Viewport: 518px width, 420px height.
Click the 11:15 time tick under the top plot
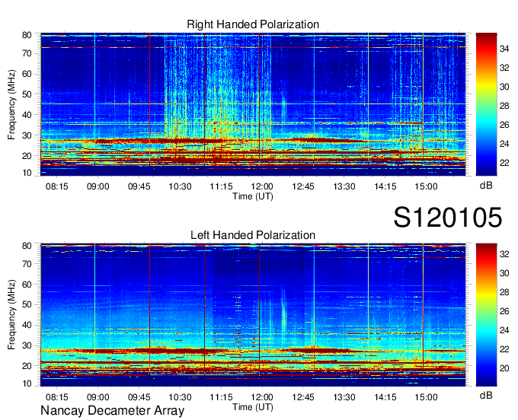point(221,186)
